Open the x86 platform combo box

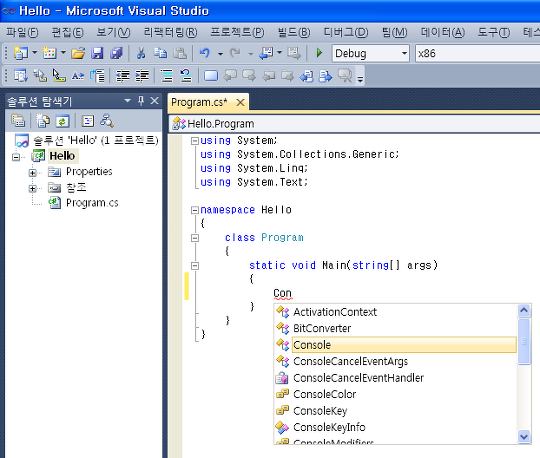click(477, 53)
